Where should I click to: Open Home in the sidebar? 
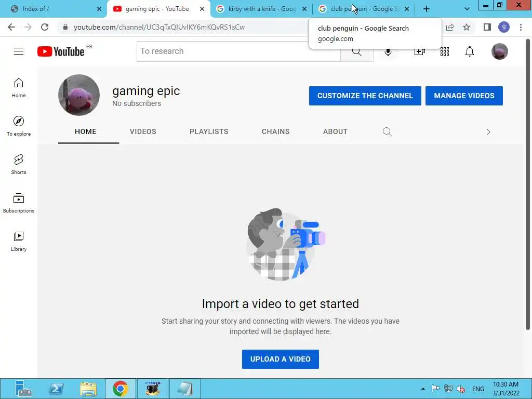tap(19, 88)
